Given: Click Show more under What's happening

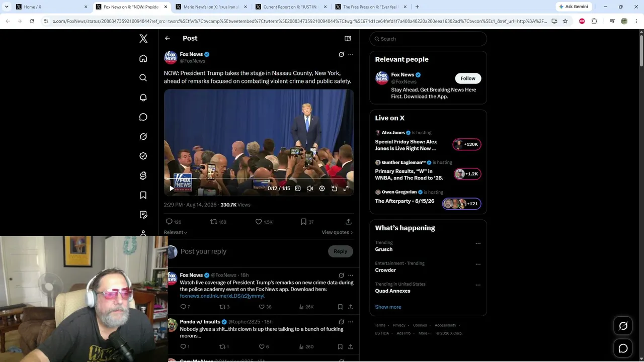Looking at the screenshot, I should (x=388, y=307).
